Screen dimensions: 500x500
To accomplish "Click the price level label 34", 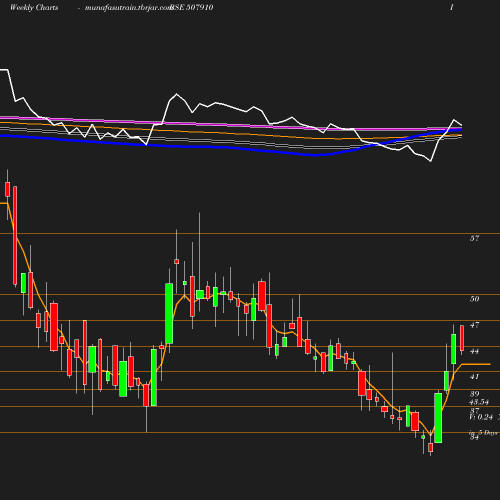I will pos(474,437).
